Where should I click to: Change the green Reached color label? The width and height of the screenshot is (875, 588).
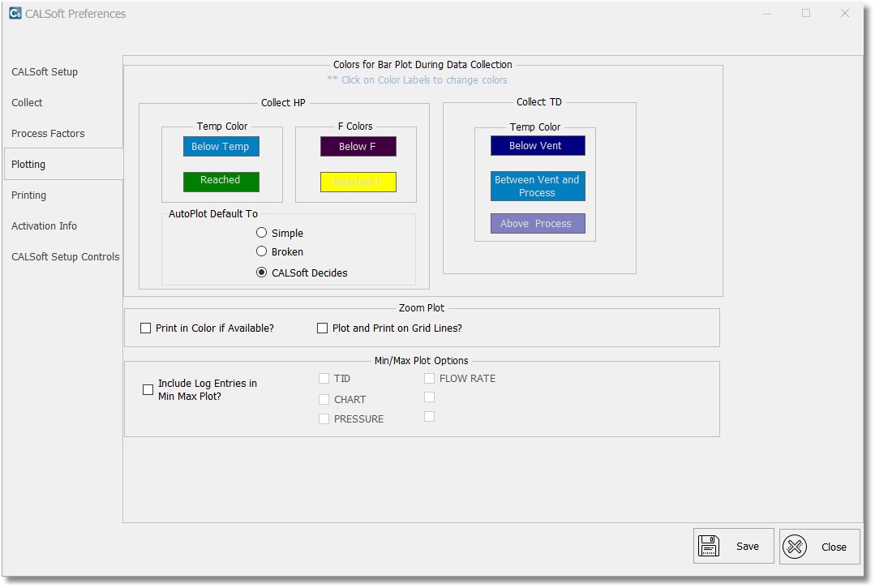221,181
